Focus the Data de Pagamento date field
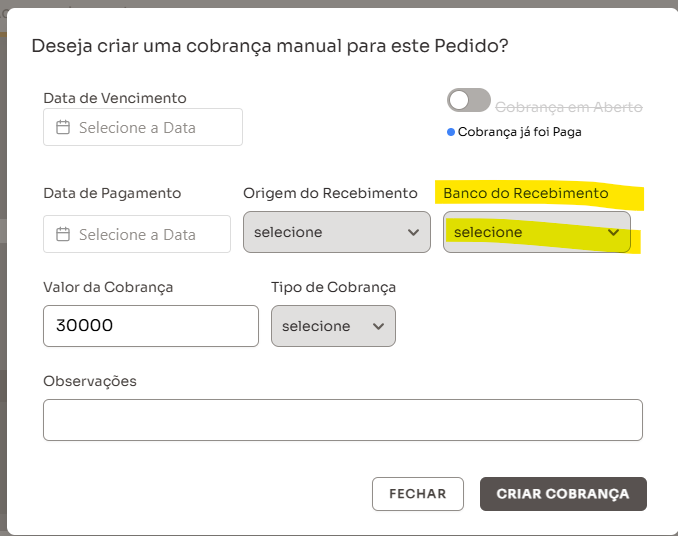 point(143,235)
